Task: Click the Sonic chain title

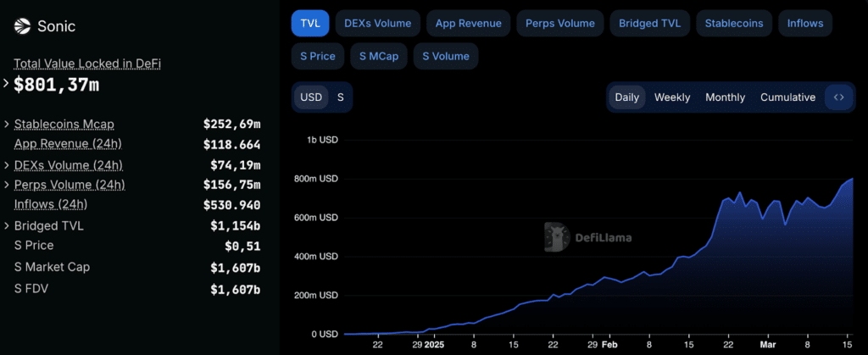Action: point(57,26)
